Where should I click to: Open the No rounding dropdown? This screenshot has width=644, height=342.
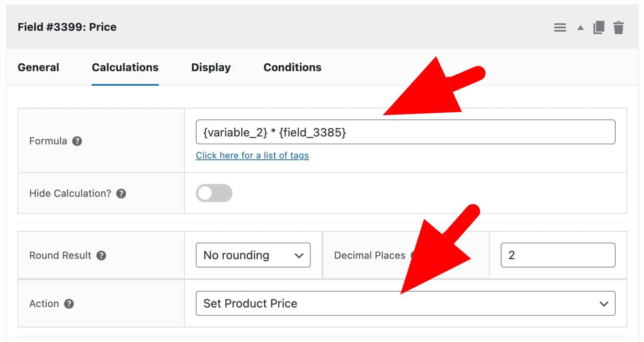point(253,255)
